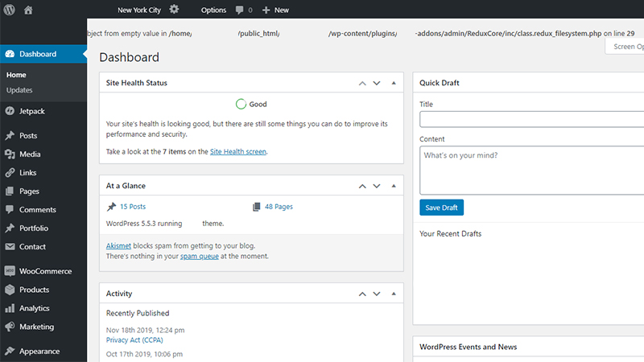Click the Dashboard gauge icon in sidebar
Image resolution: width=644 pixels, height=362 pixels.
[x=10, y=54]
